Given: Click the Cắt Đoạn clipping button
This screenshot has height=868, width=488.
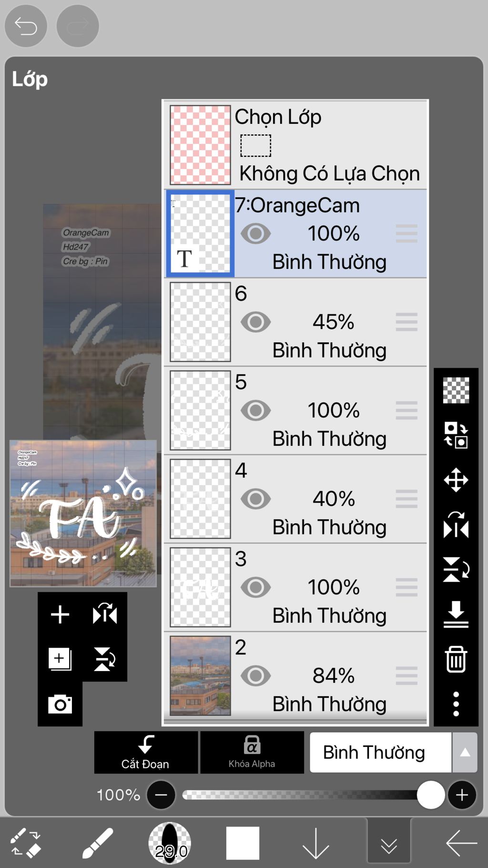Looking at the screenshot, I should coord(146,752).
